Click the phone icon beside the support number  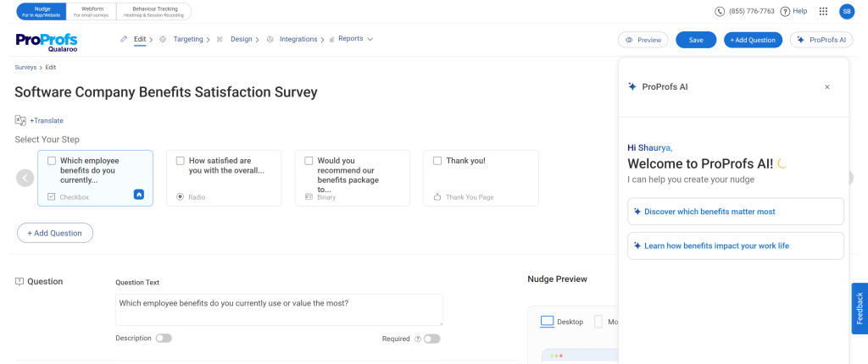[720, 12]
